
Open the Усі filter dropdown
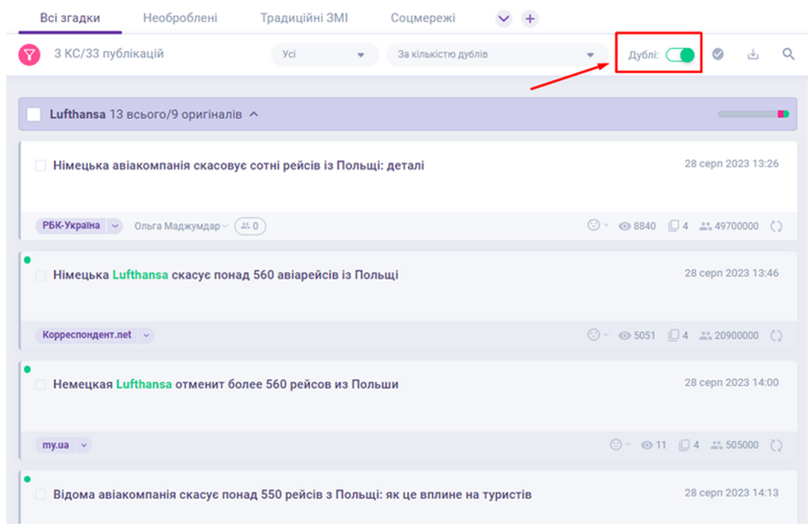(323, 55)
